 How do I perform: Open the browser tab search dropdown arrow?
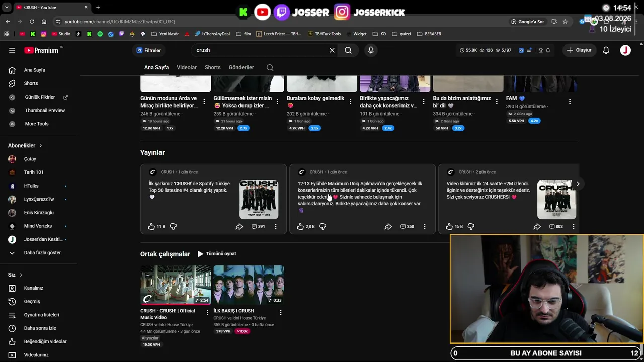click(x=7, y=7)
